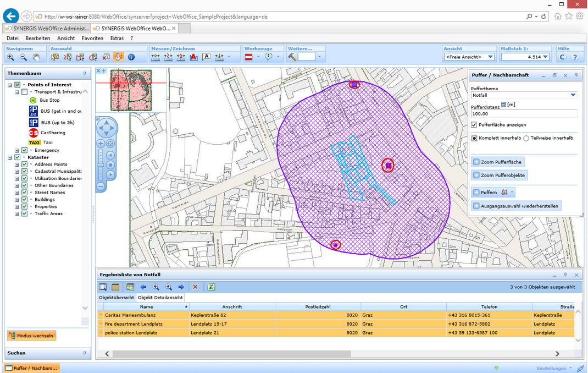Screen dimensions: 588x373
Task: Open the Pufferthema dropdown
Action: [573, 95]
